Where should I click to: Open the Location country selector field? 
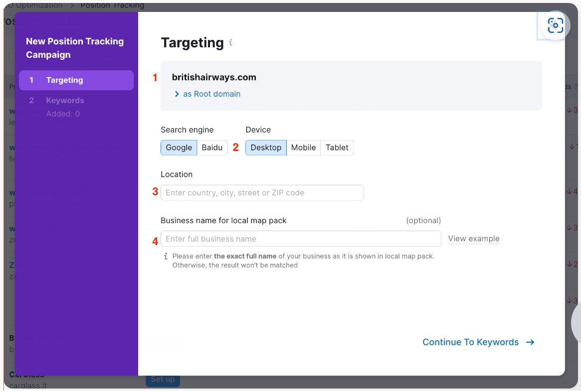[x=262, y=193]
